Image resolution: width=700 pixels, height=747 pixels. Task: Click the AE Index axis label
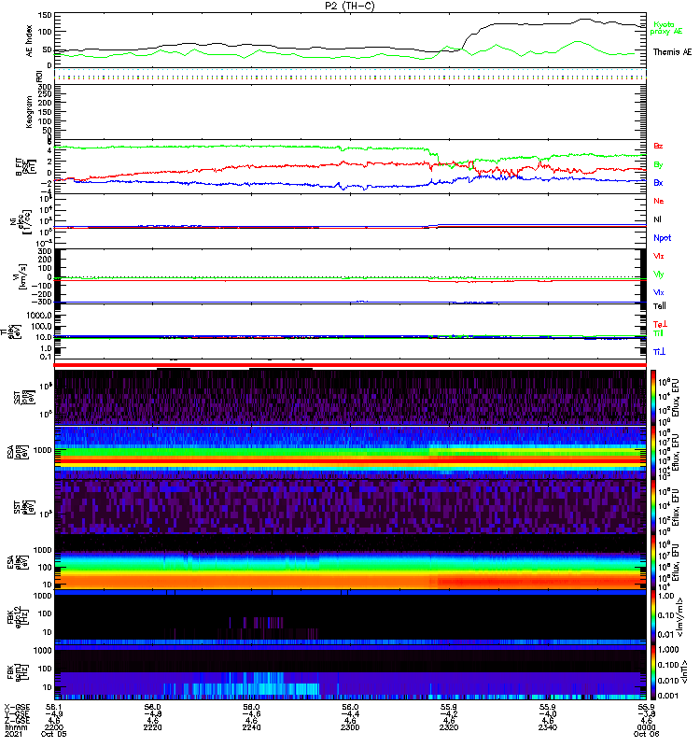point(30,41)
